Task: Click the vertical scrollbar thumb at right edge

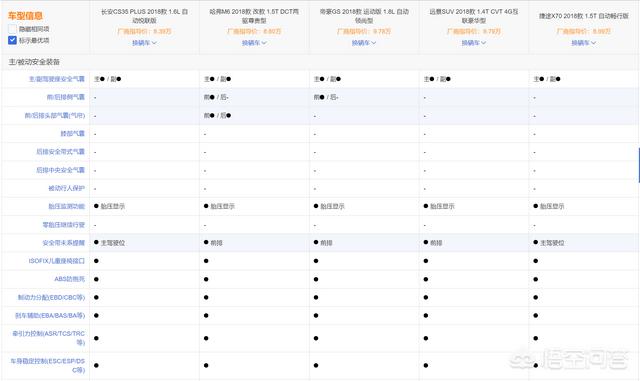Action: coord(639,165)
